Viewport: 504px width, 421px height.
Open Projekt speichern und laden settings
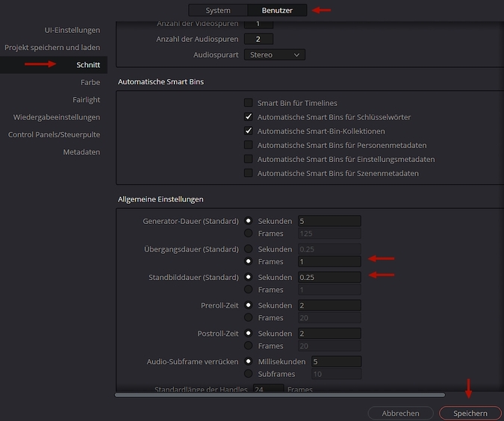pos(52,47)
